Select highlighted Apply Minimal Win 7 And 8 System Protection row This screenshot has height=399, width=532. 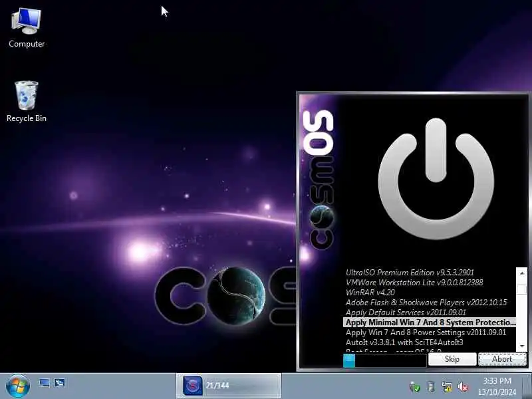pyautogui.click(x=430, y=323)
